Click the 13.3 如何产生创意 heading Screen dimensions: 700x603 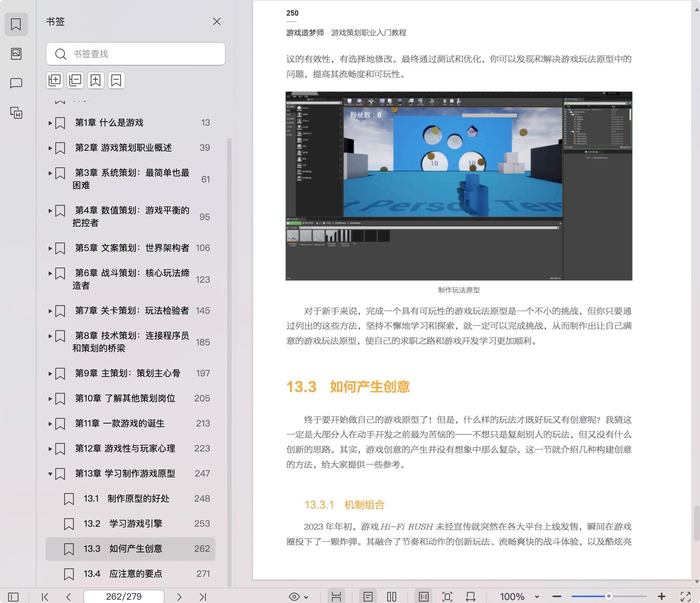click(348, 387)
